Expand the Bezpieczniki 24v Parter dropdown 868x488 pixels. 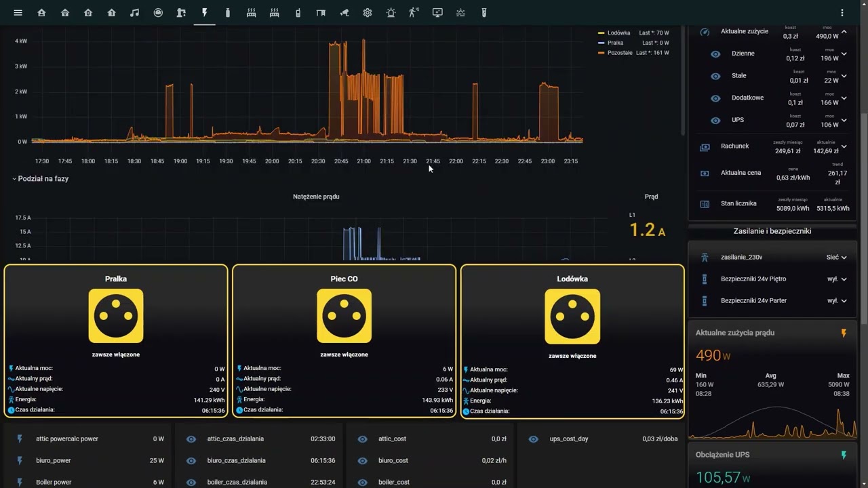point(837,301)
